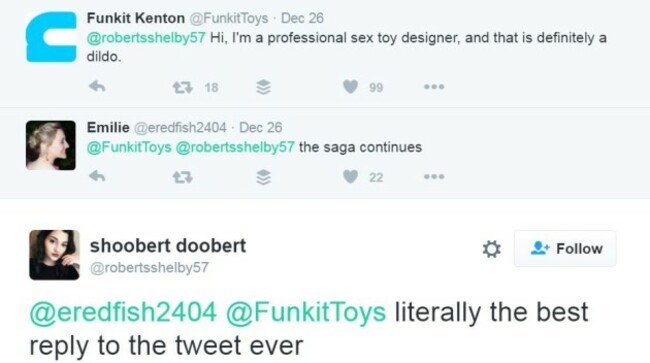
Task: Reply to Funkit Kenton's tweet
Action: tap(97, 87)
